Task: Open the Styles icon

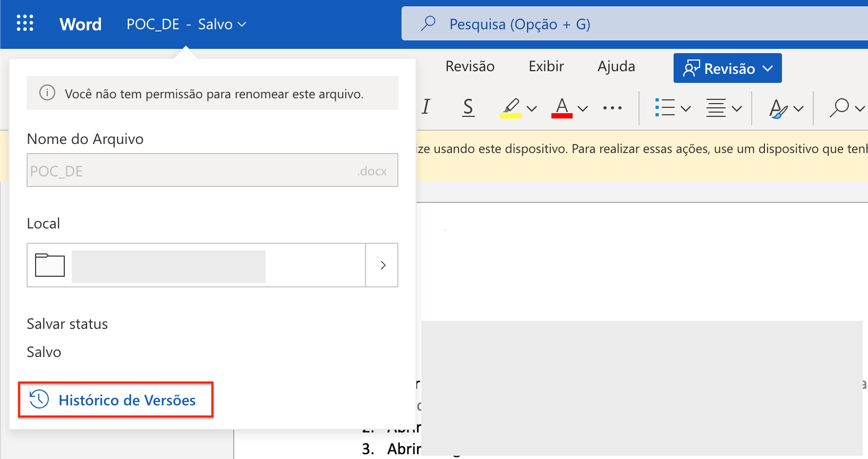Action: (778, 108)
